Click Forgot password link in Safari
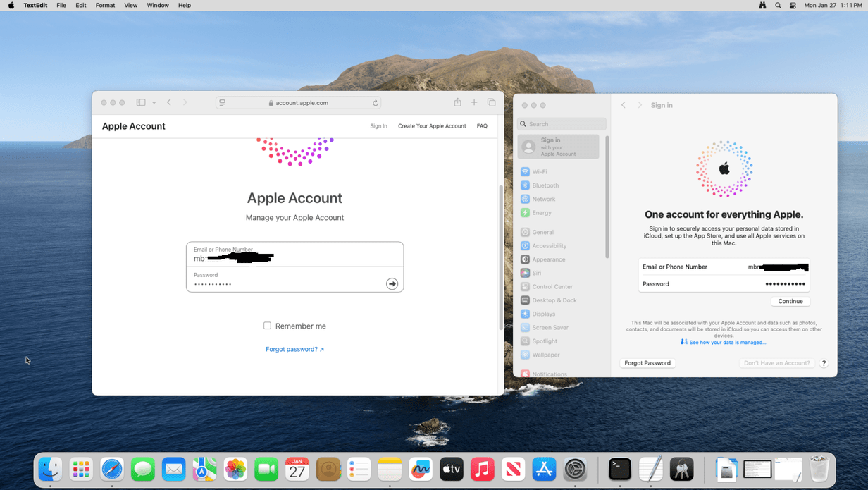Image resolution: width=868 pixels, height=490 pixels. [294, 349]
